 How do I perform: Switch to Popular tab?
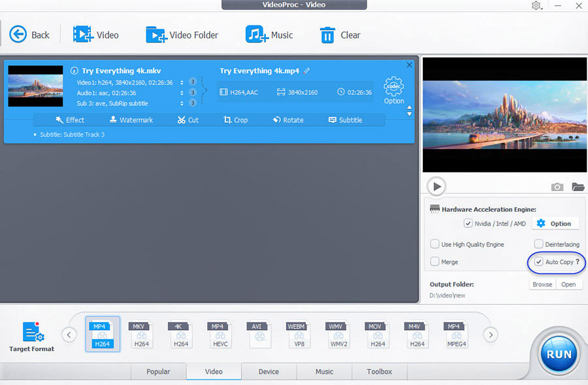158,371
